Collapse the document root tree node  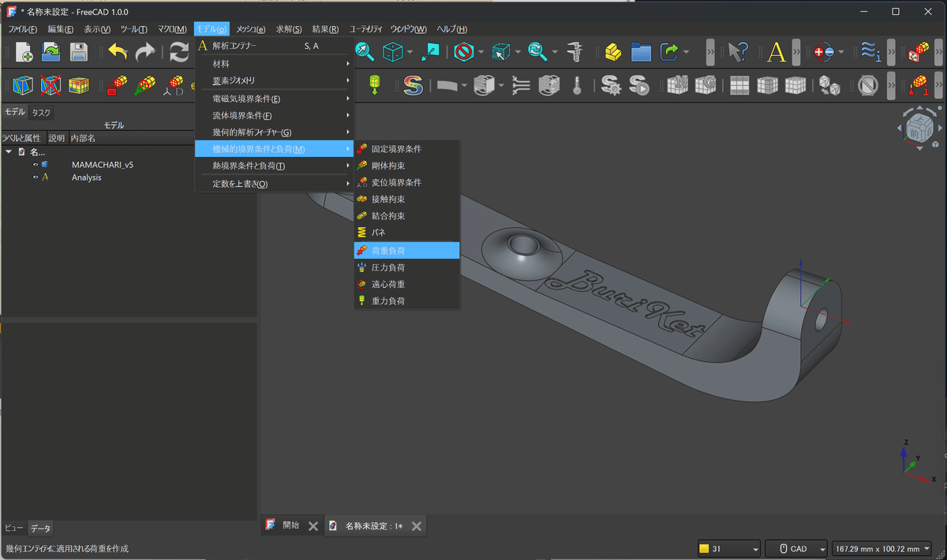coord(9,151)
